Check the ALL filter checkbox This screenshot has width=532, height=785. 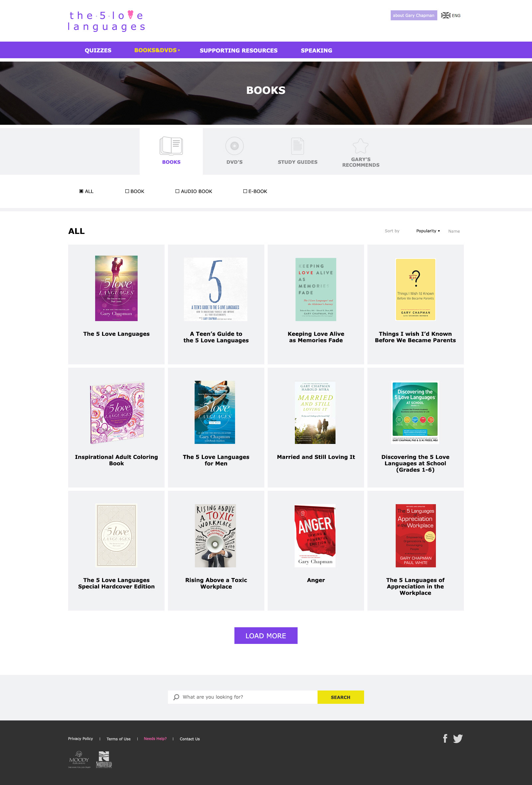[x=81, y=191]
